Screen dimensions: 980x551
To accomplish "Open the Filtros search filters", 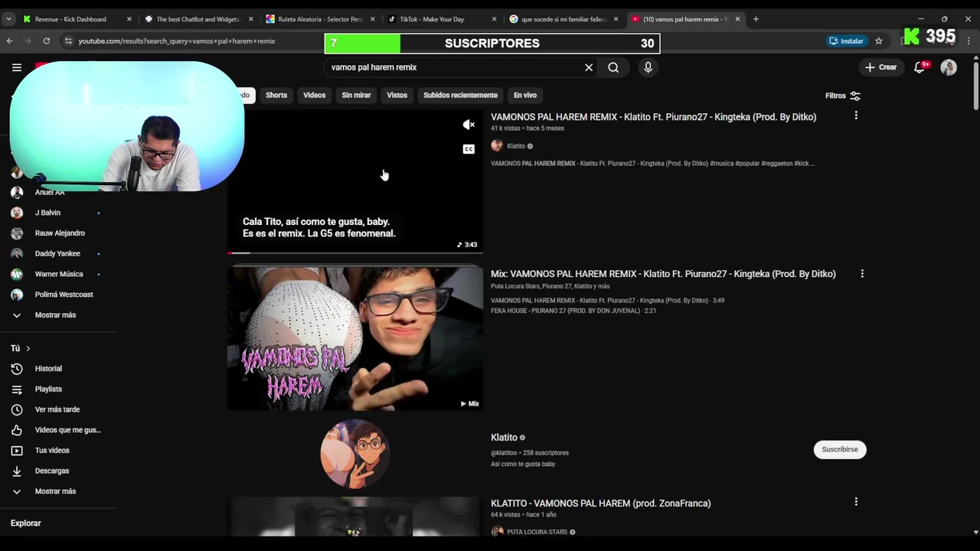I will [843, 96].
